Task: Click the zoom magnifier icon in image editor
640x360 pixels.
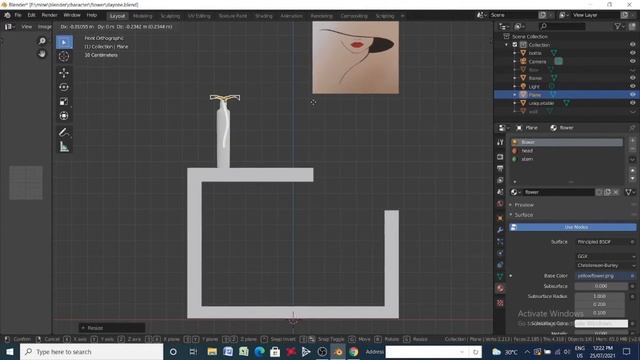Action: click(42, 41)
